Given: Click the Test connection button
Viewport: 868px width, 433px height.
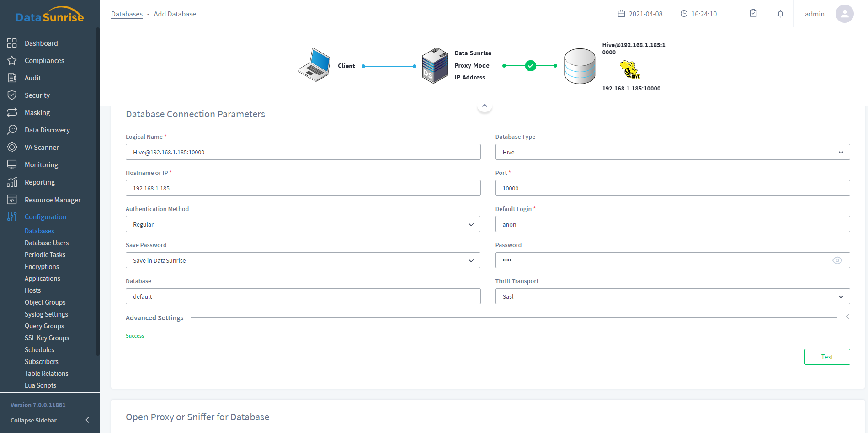Looking at the screenshot, I should point(827,357).
